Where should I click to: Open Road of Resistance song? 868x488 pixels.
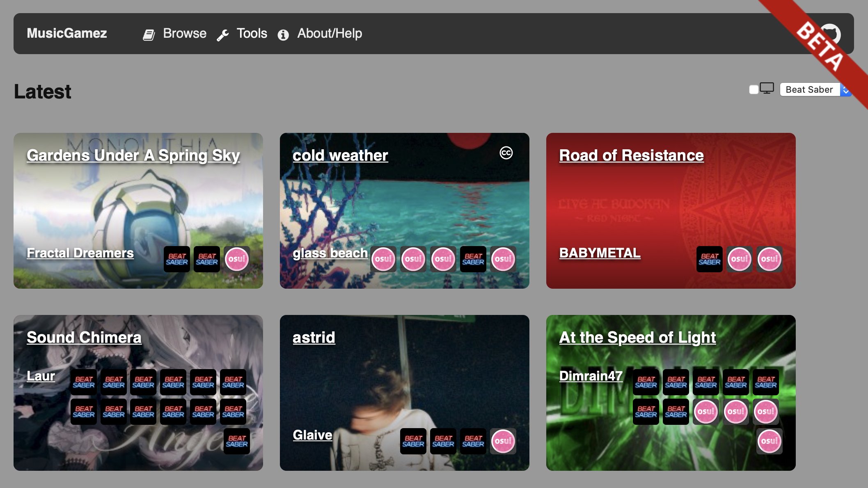[x=631, y=155]
